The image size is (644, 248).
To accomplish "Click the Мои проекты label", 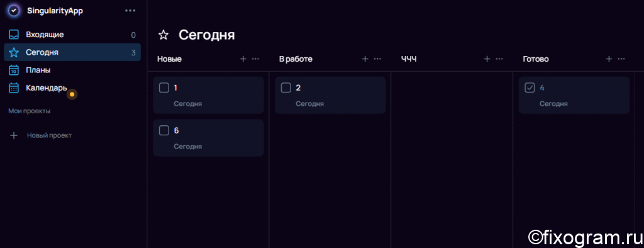I will point(29,111).
